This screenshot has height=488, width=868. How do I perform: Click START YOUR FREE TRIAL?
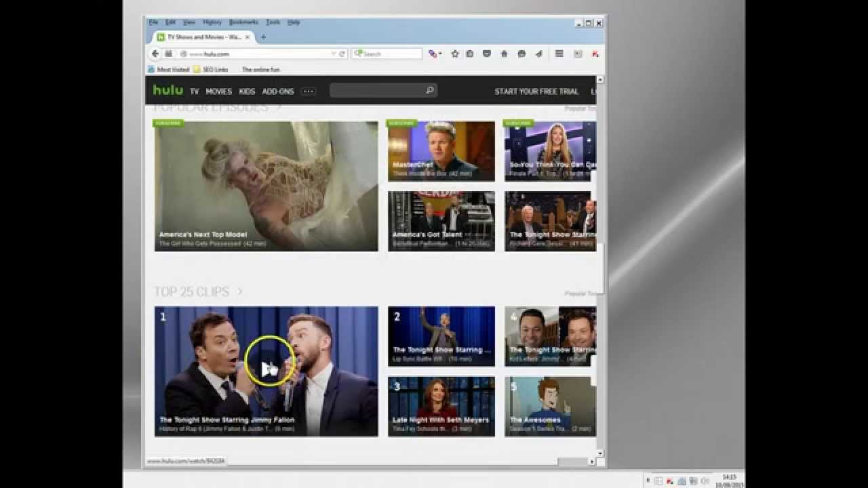[x=536, y=91]
